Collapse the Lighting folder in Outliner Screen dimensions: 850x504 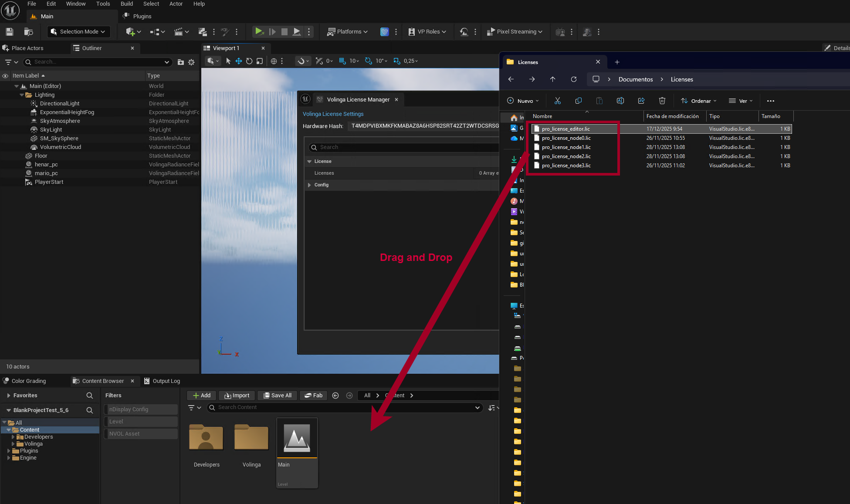coord(22,95)
